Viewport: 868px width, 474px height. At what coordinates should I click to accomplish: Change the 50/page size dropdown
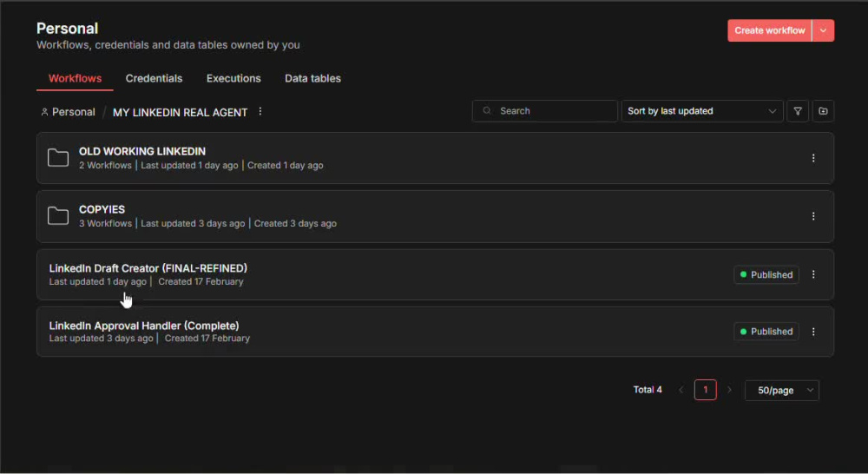tap(782, 391)
